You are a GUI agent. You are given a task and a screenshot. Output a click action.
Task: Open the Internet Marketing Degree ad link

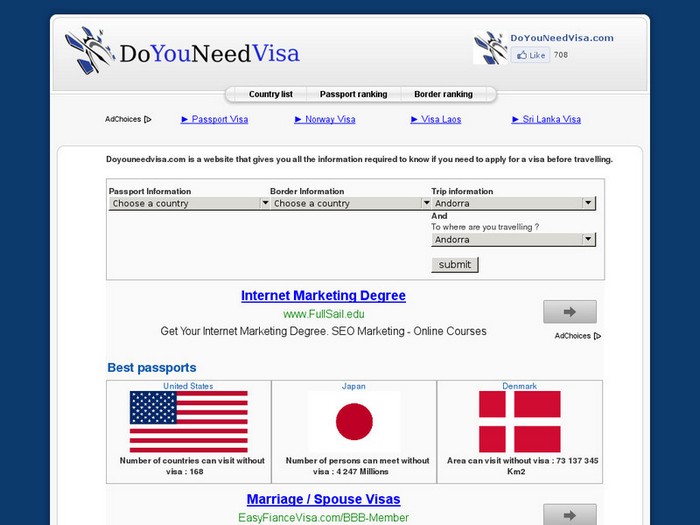[x=323, y=296]
